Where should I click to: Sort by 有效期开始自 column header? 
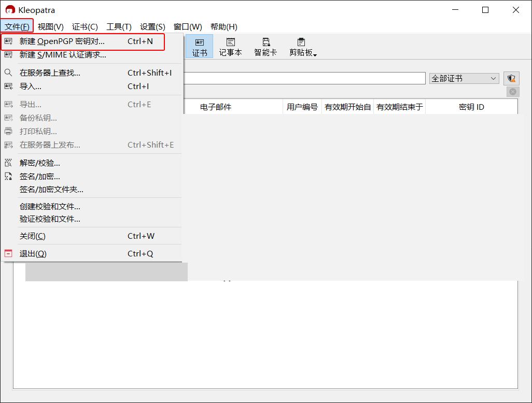pos(347,107)
